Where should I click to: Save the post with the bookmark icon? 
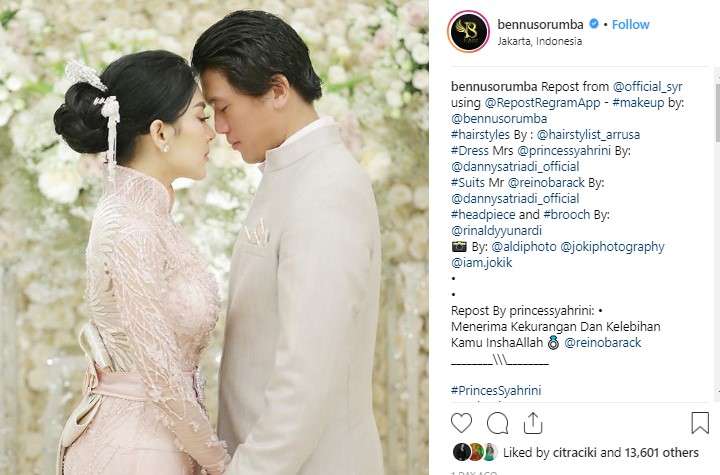point(700,423)
